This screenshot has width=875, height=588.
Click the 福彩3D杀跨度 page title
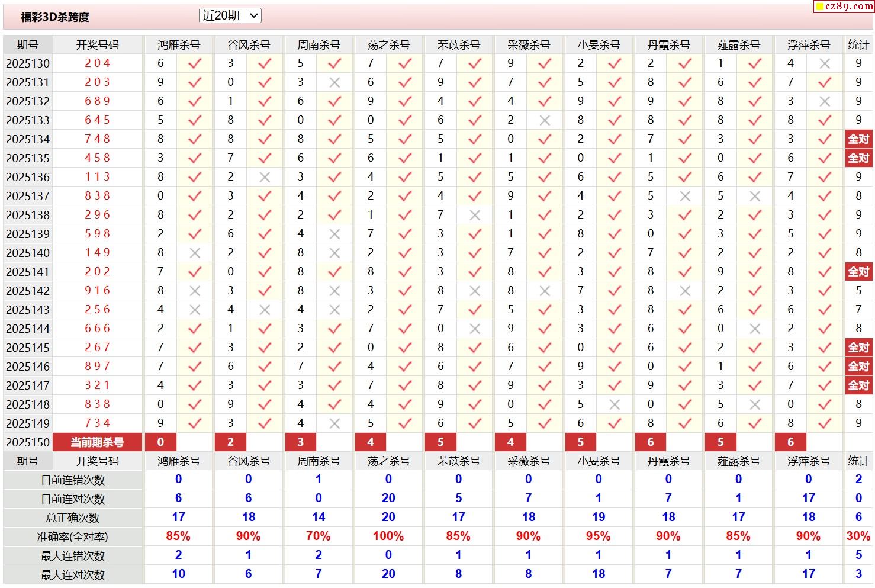click(55, 17)
